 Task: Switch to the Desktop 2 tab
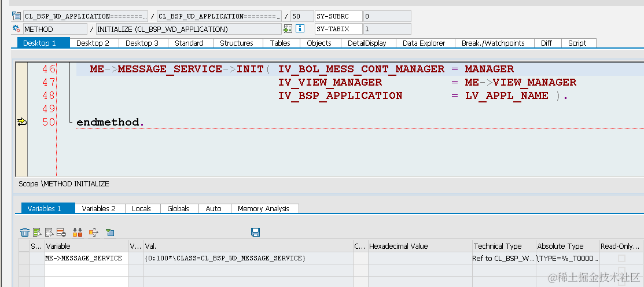(93, 43)
